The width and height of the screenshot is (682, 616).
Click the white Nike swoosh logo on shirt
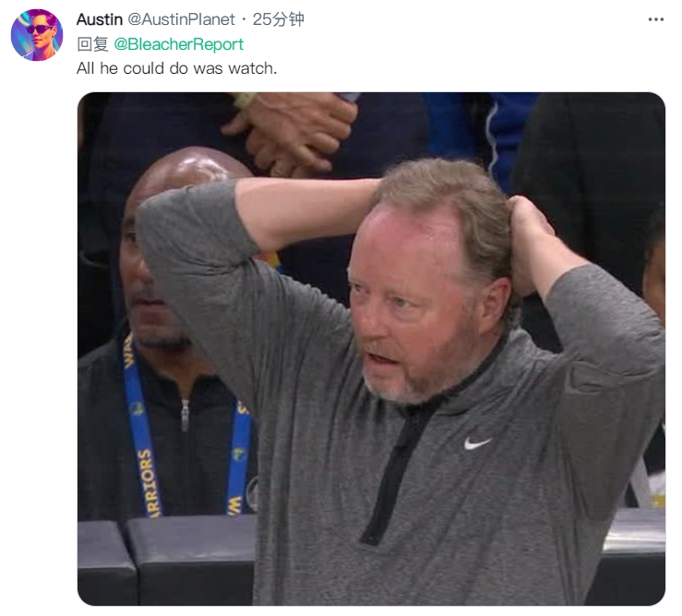tap(477, 444)
